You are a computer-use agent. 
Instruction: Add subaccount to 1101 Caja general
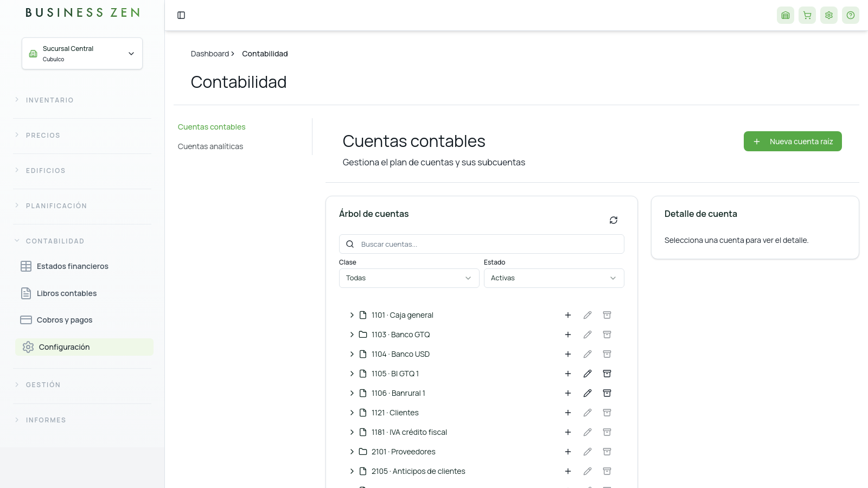pos(568,315)
